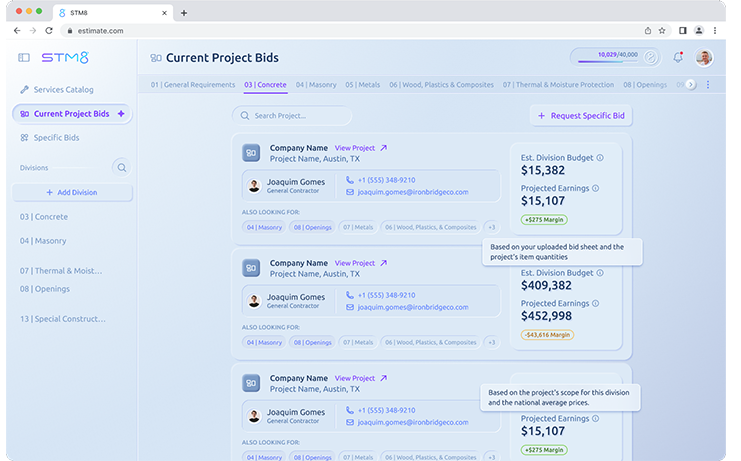Open Services Catalog in the sidebar
This screenshot has width=741, height=461.
[x=63, y=90]
